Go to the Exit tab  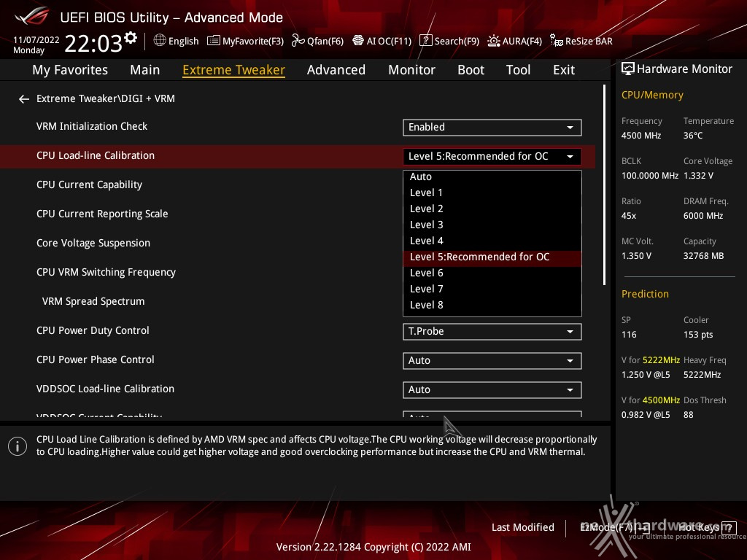click(x=564, y=70)
